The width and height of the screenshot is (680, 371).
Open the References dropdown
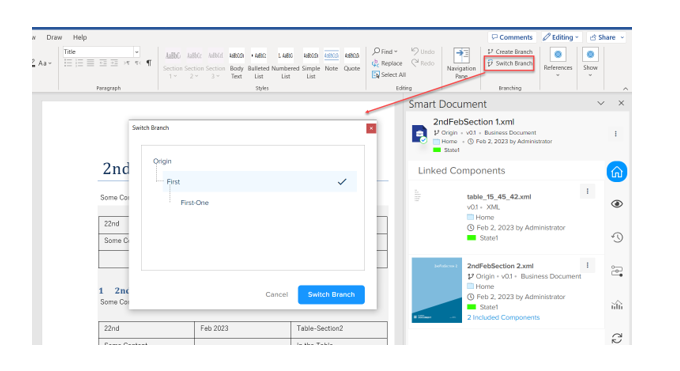tap(558, 62)
